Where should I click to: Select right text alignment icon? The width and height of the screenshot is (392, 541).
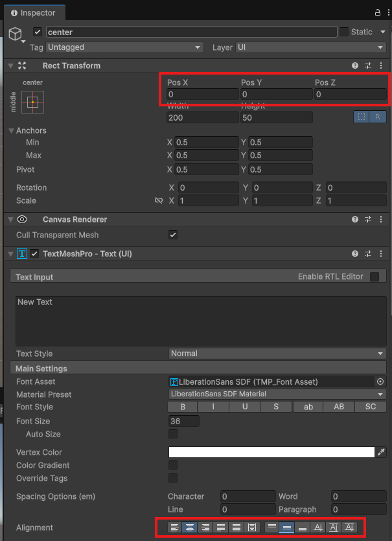point(206,528)
